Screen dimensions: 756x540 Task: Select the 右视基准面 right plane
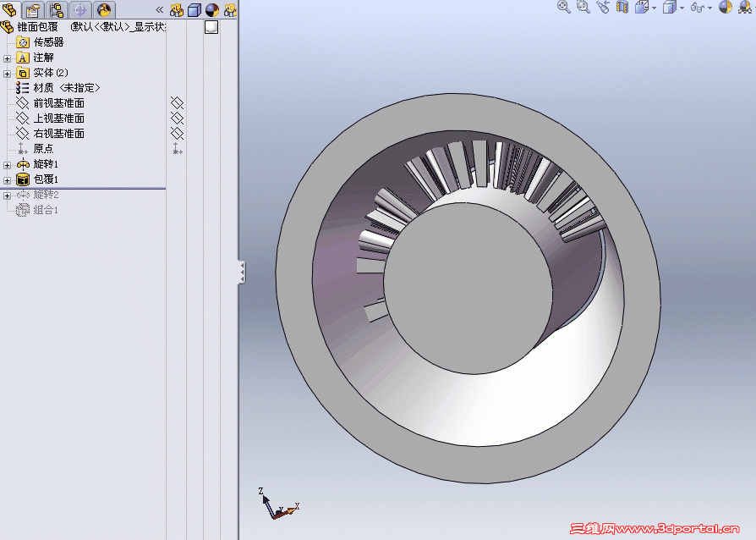pyautogui.click(x=58, y=133)
